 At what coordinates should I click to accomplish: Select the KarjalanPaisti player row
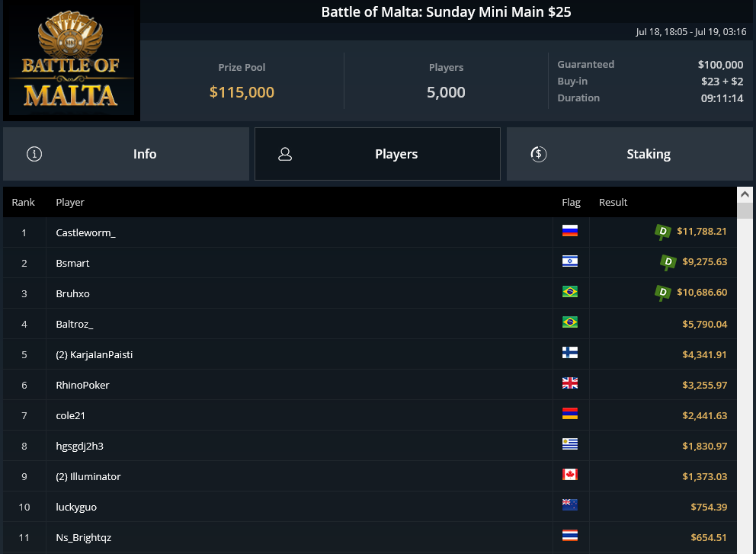(x=370, y=354)
